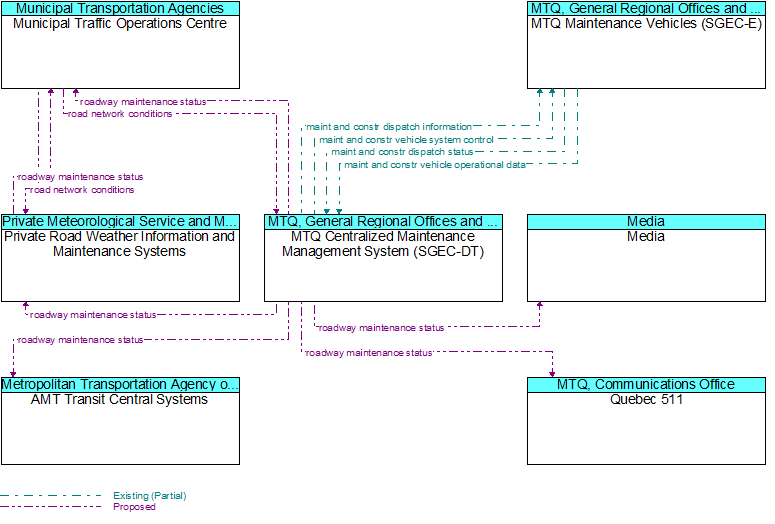Select the Quebec 511 box
This screenshot has width=775, height=524.
(x=646, y=421)
